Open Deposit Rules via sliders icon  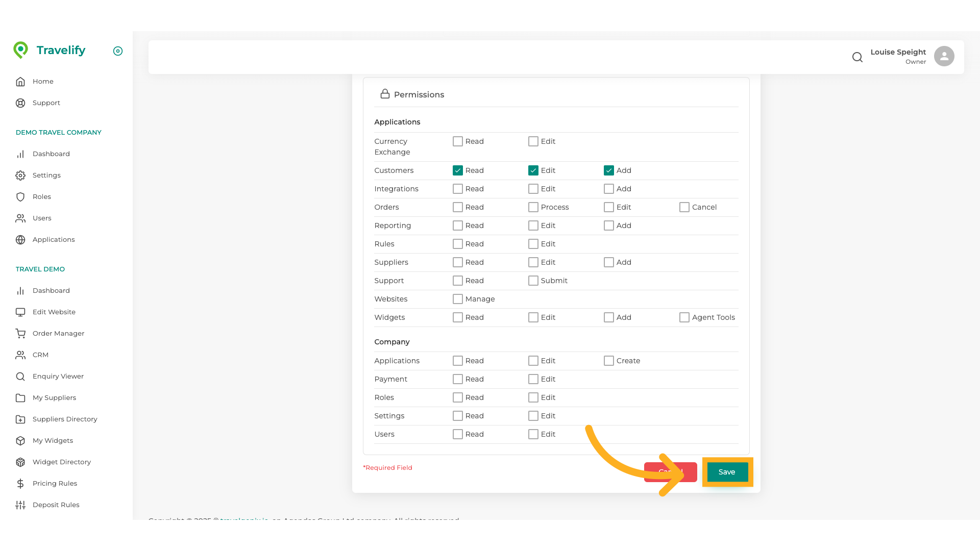click(x=20, y=505)
